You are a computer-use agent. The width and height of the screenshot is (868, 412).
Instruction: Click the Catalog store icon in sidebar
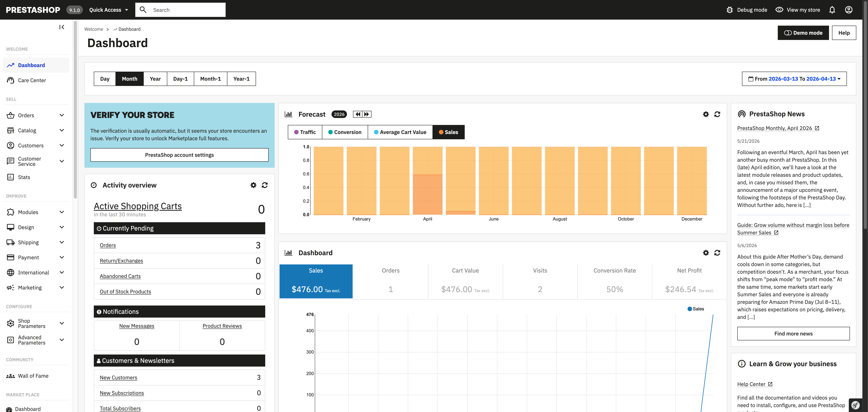click(x=10, y=130)
